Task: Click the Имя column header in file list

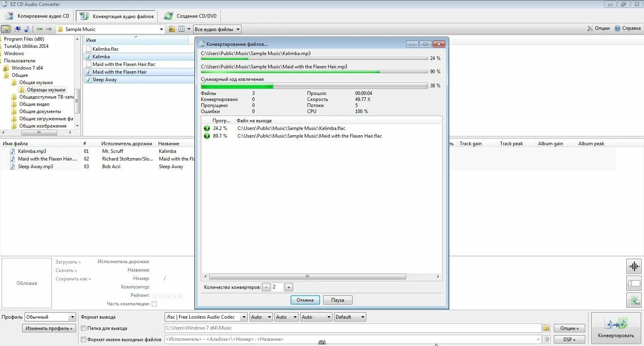Action: [x=136, y=40]
